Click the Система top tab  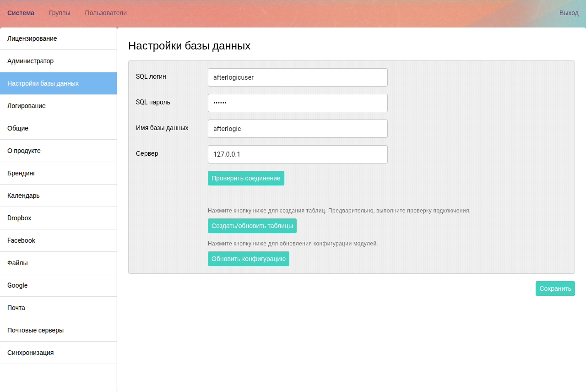(21, 13)
